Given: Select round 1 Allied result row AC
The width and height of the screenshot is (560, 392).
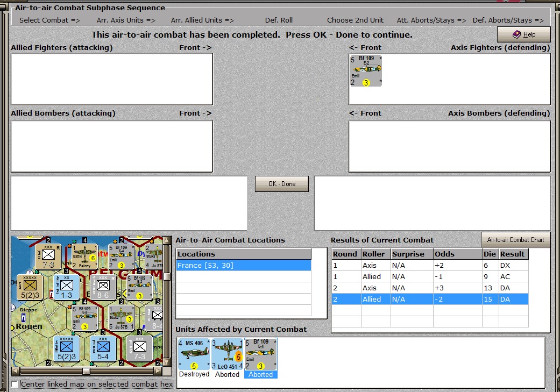Looking at the screenshot, I should (430, 277).
